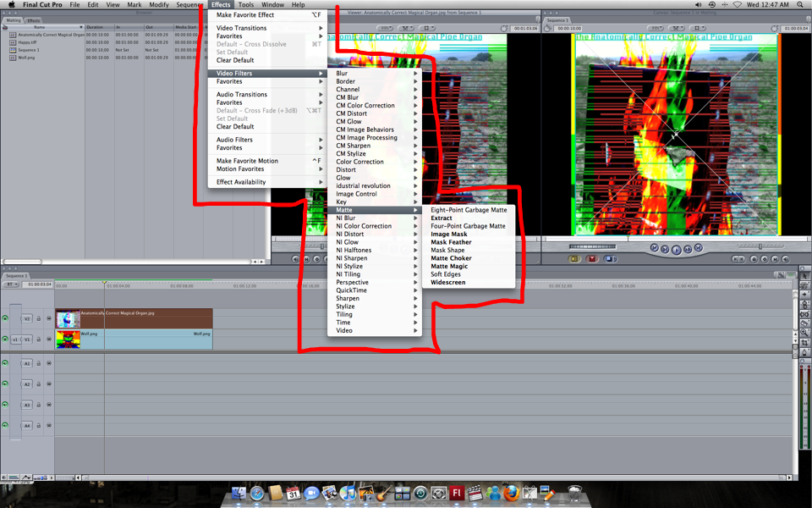The image size is (812, 508).
Task: Choose Image Mask from Matte submenu
Action: 469,234
